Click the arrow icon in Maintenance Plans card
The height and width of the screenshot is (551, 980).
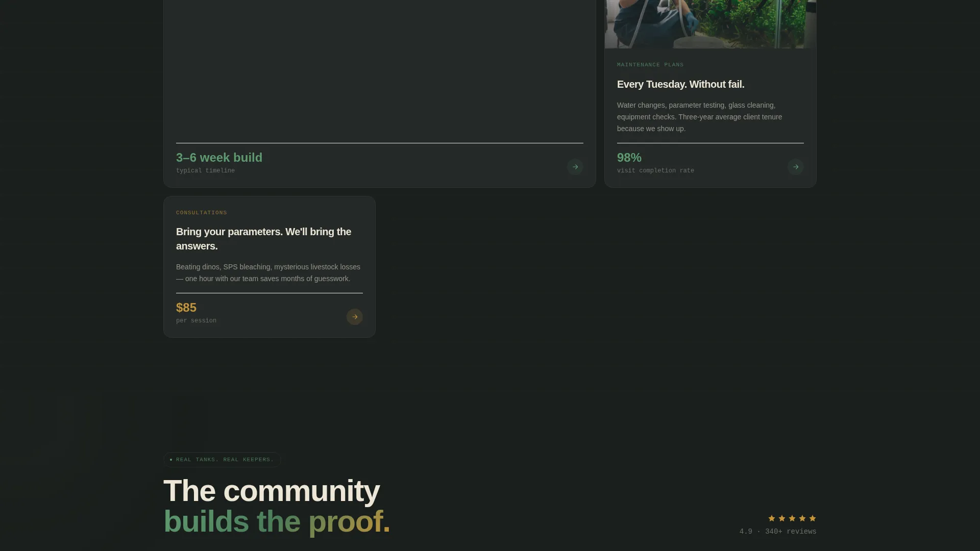pyautogui.click(x=795, y=167)
